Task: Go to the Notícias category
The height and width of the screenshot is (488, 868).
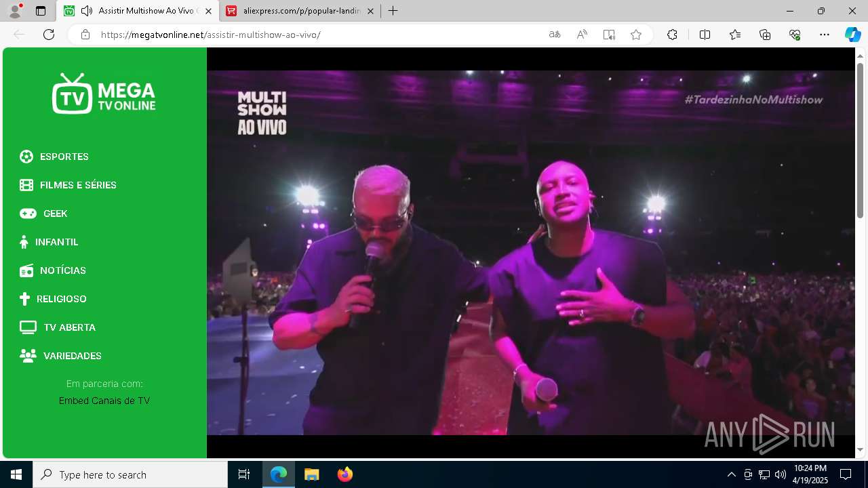Action: coord(63,270)
